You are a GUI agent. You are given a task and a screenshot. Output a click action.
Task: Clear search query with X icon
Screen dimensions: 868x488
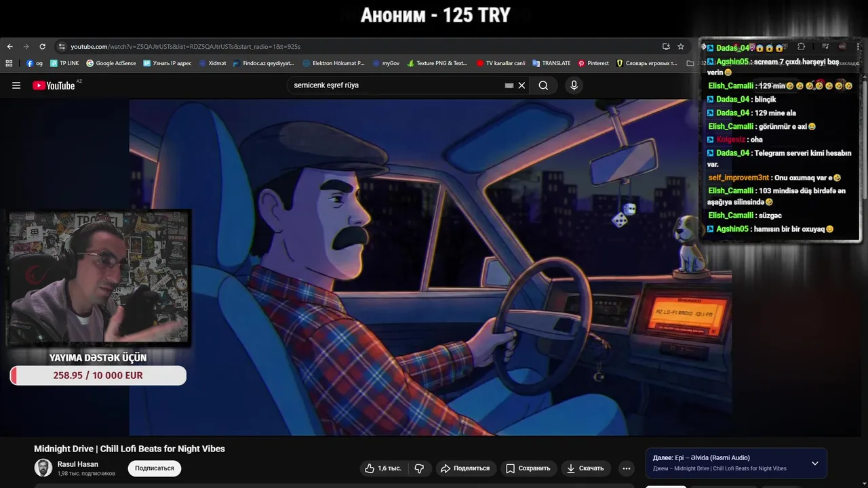(x=521, y=85)
